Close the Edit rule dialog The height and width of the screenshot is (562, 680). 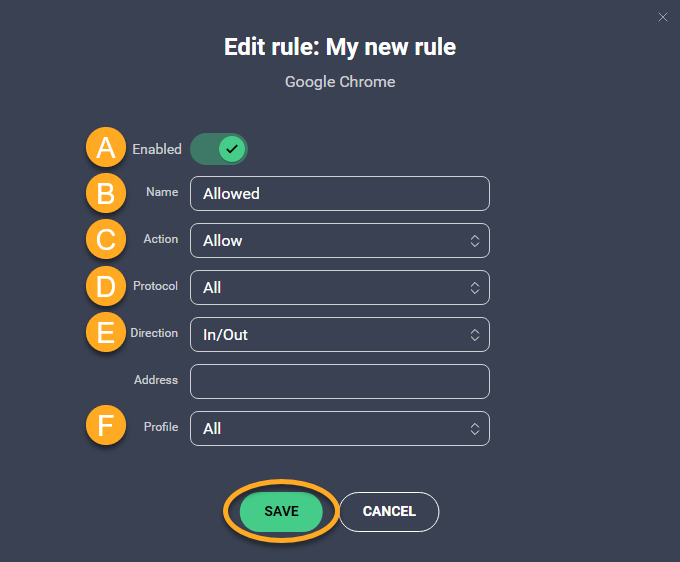(x=662, y=17)
